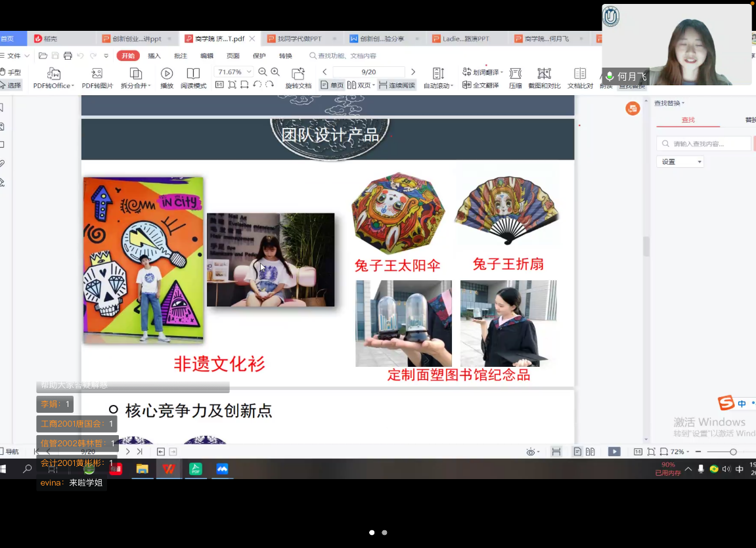The width and height of the screenshot is (756, 548).
Task: Enter 阅读模式 reading mode
Action: (193, 74)
